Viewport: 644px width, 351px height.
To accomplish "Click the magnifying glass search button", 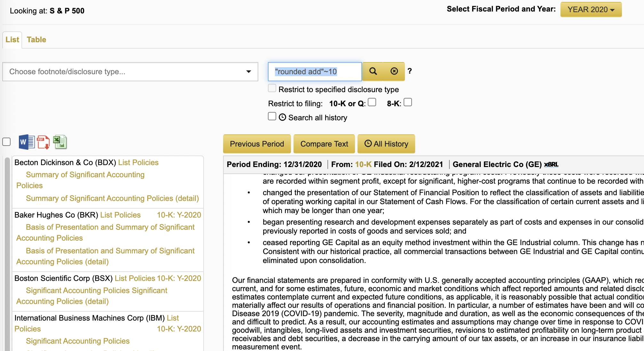I will (x=373, y=71).
